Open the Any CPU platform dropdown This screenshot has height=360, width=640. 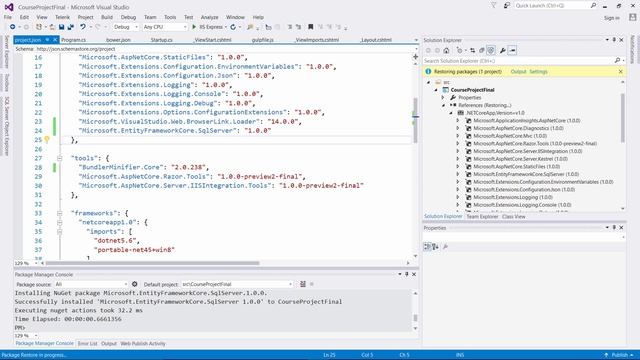(x=165, y=27)
